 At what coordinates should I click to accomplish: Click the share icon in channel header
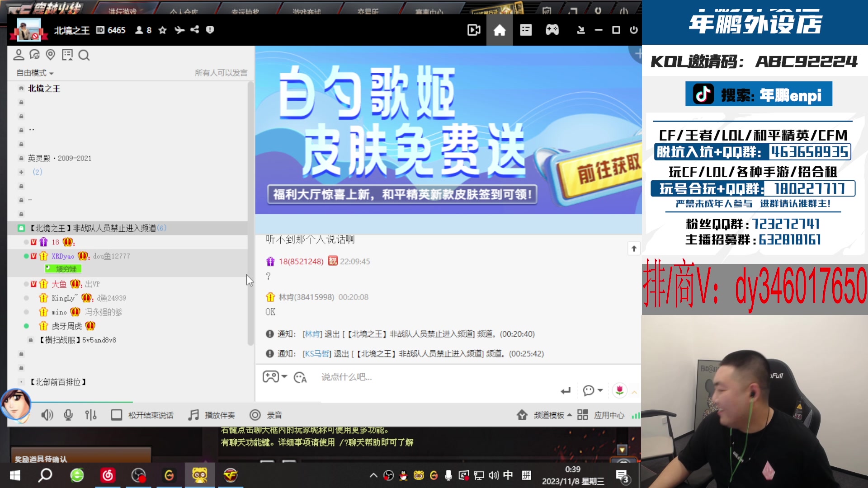coord(194,30)
